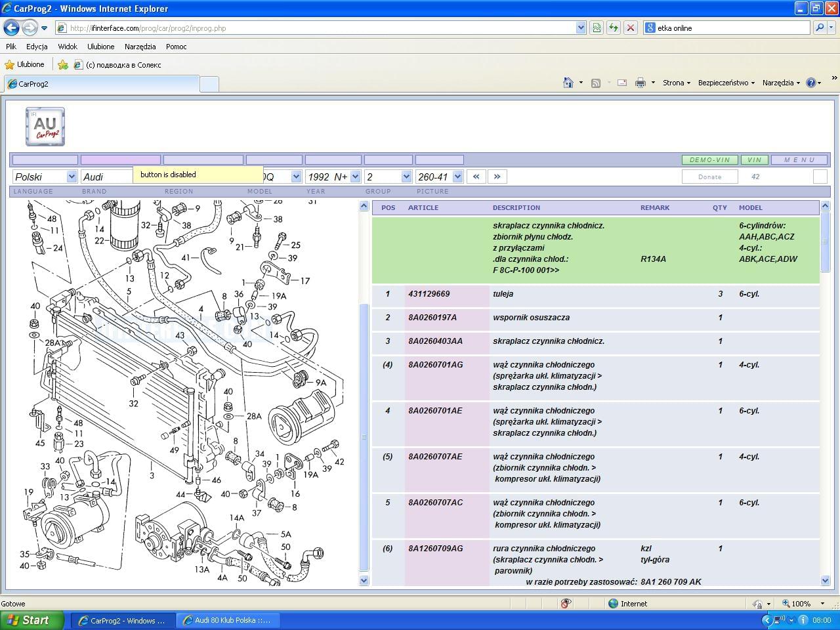
Task: Click the Print icon
Action: (640, 83)
